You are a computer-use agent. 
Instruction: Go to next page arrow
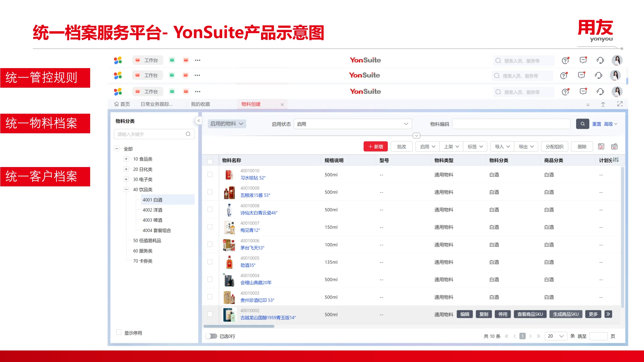click(530, 336)
